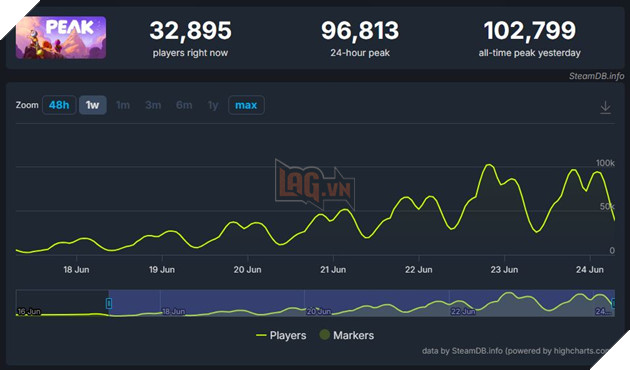This screenshot has width=630, height=370.
Task: Select the 1w zoom range
Action: click(92, 105)
